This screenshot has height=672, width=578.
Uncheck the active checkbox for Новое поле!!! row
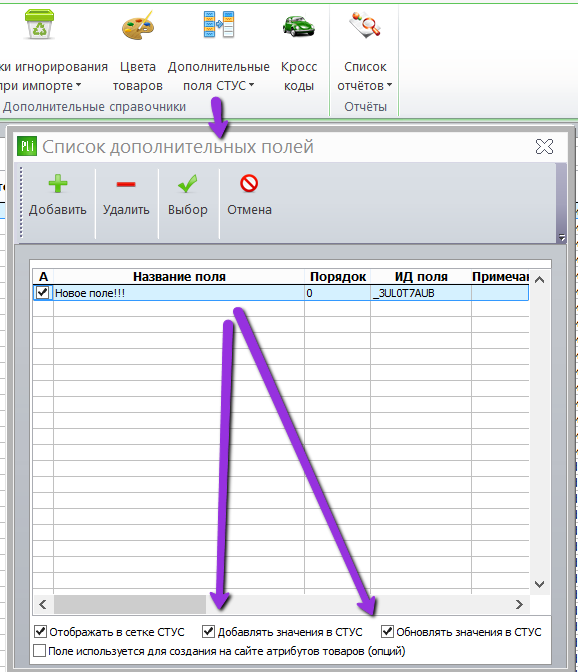tap(43, 293)
